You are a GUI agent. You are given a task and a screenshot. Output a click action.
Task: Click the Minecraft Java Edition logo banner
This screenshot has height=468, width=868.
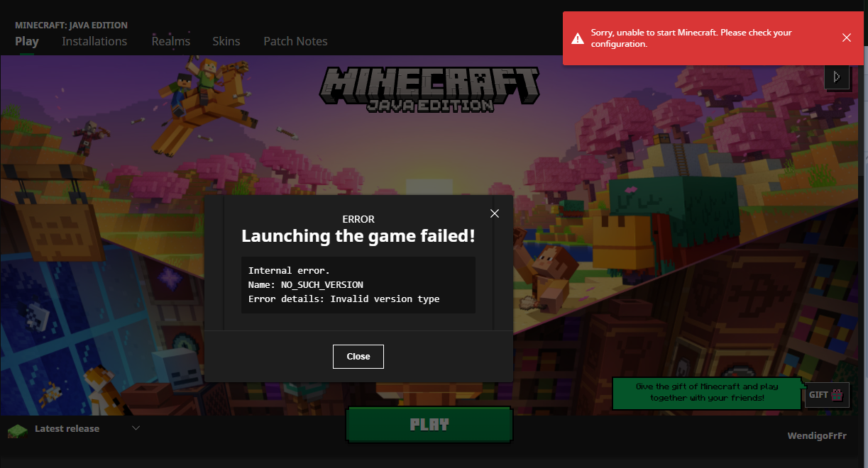point(429,89)
